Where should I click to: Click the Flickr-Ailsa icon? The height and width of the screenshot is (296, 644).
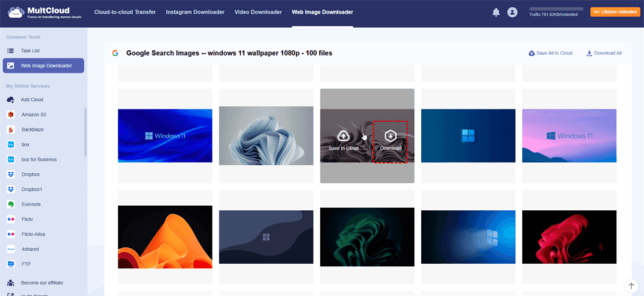(x=11, y=234)
